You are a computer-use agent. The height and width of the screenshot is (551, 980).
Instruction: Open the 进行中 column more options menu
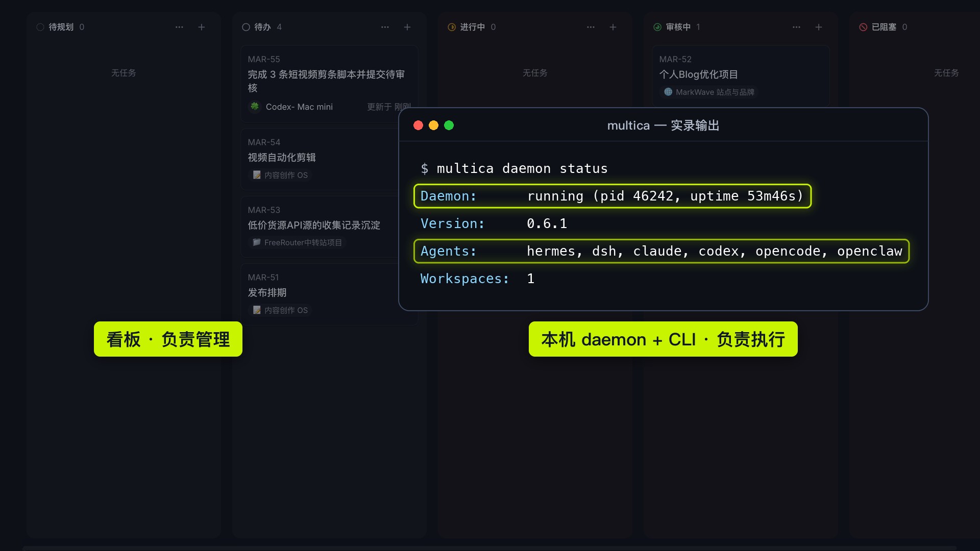click(x=591, y=27)
